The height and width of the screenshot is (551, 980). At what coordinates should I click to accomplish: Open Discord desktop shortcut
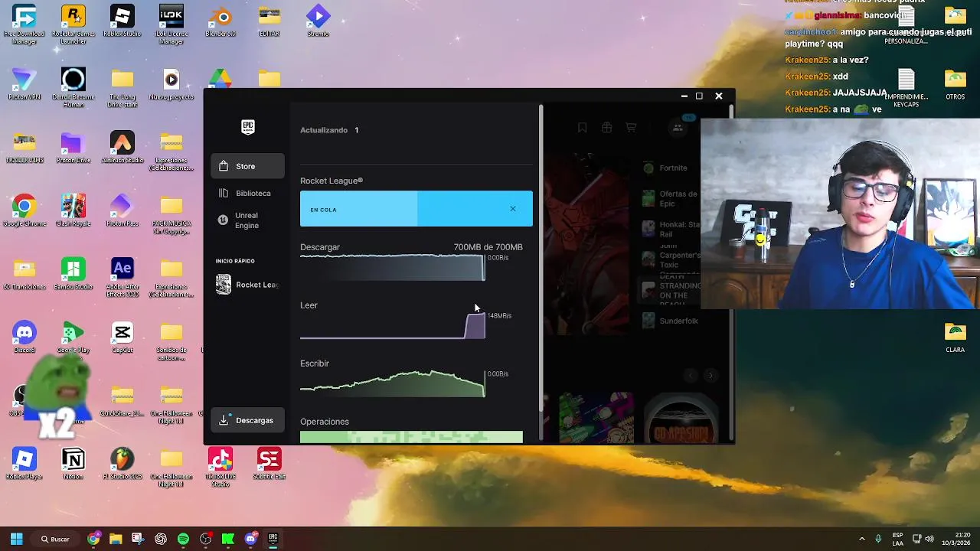(x=24, y=337)
